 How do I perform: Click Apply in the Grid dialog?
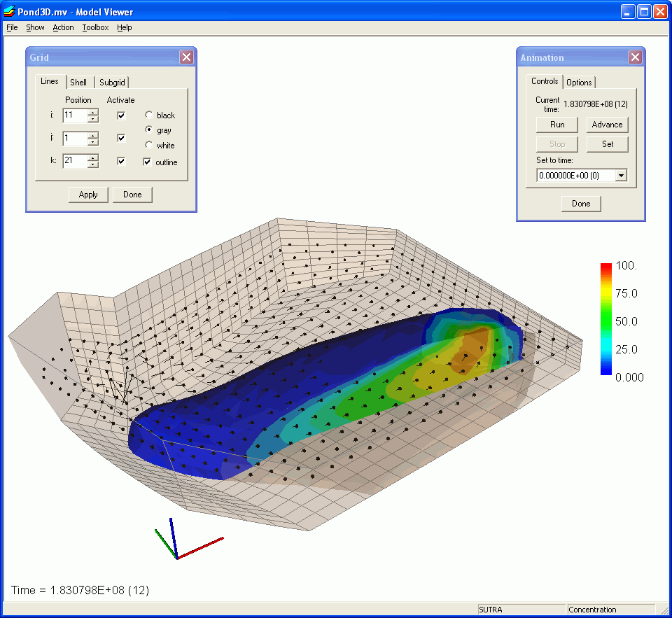point(88,195)
